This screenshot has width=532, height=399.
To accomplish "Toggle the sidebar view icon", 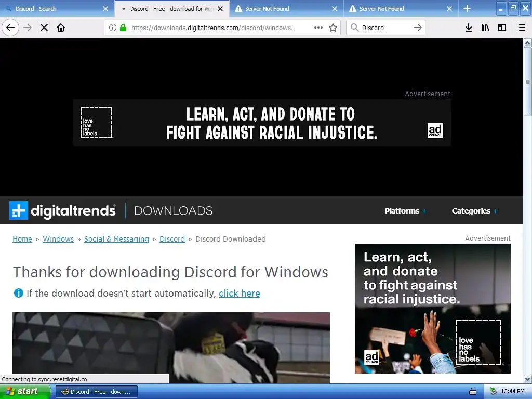I will tap(502, 28).
